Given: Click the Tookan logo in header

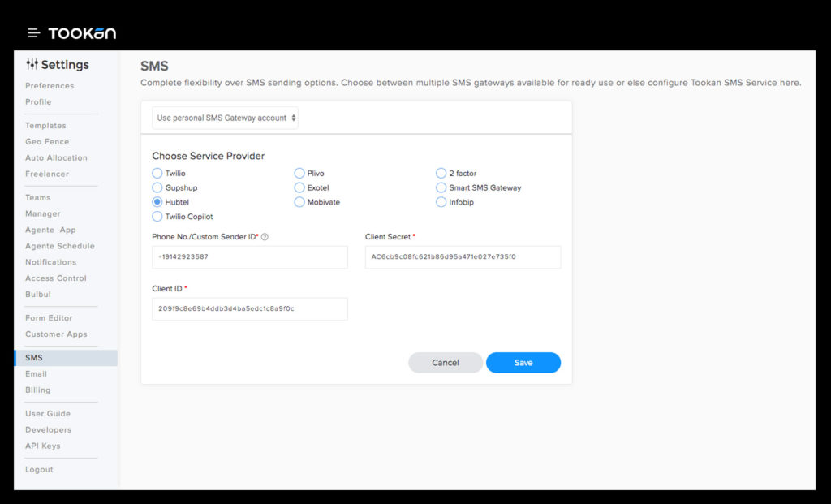Looking at the screenshot, I should point(82,33).
